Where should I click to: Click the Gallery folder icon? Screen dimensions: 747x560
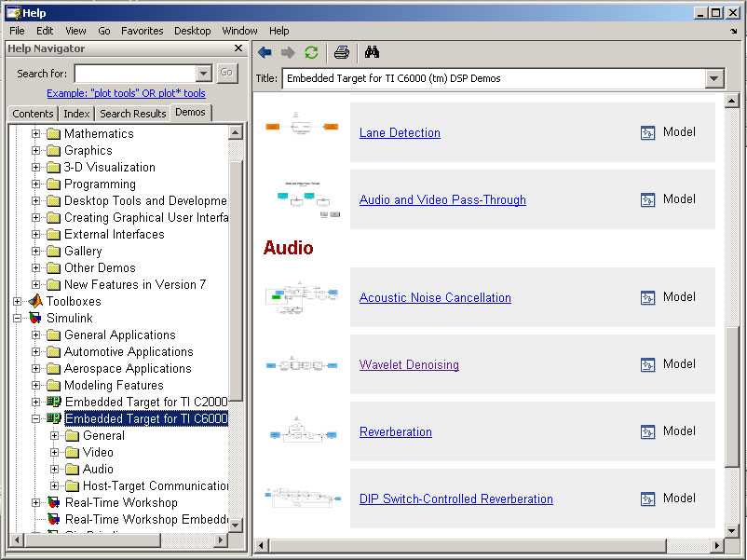tap(54, 251)
